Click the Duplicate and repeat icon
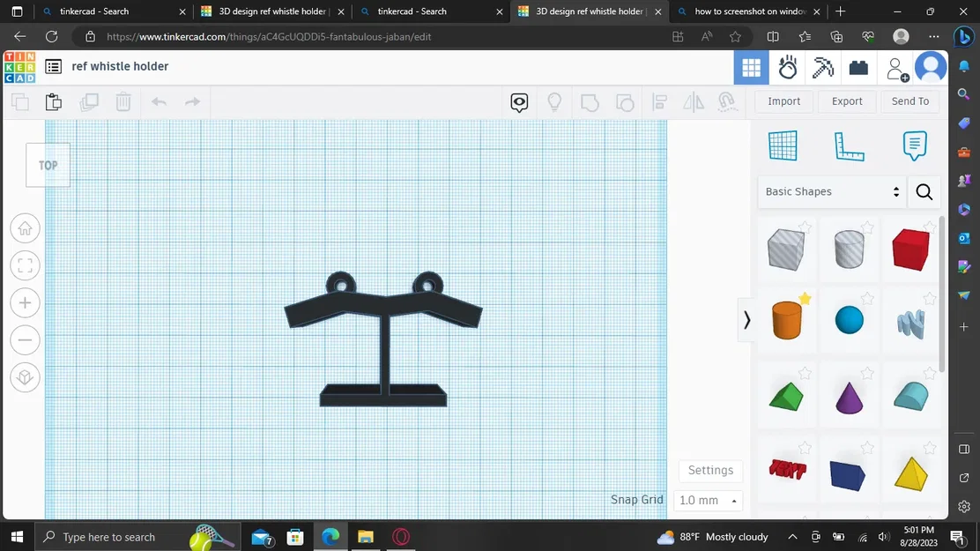980x551 pixels. (89, 102)
